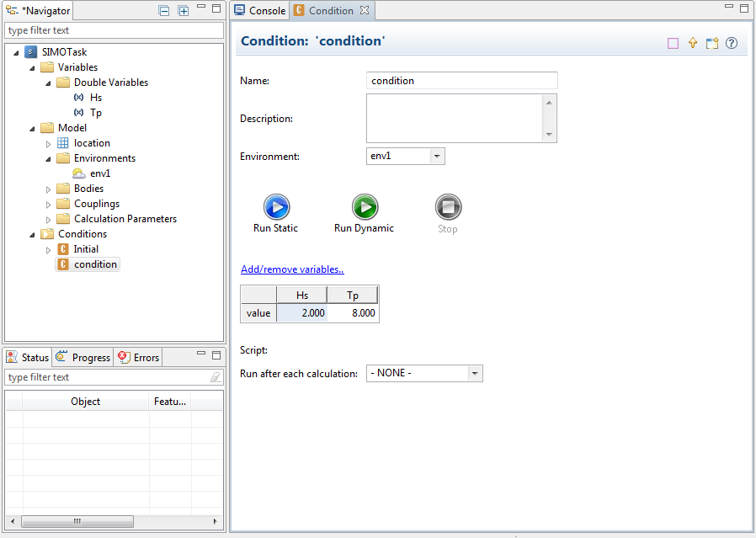Close the Condition editor tab
The height and width of the screenshot is (538, 756).
pyautogui.click(x=365, y=11)
